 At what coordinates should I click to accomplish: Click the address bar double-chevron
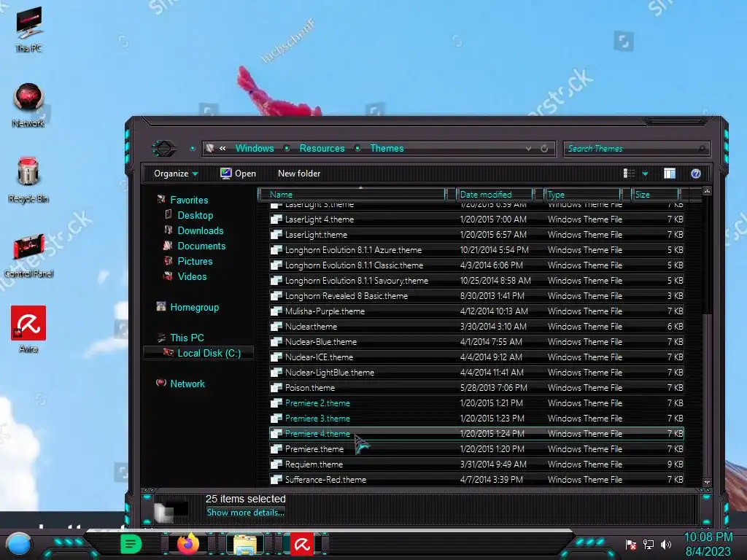pyautogui.click(x=222, y=149)
